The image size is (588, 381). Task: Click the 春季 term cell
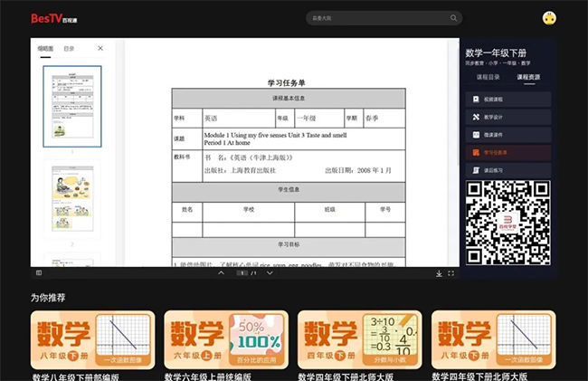click(x=384, y=119)
